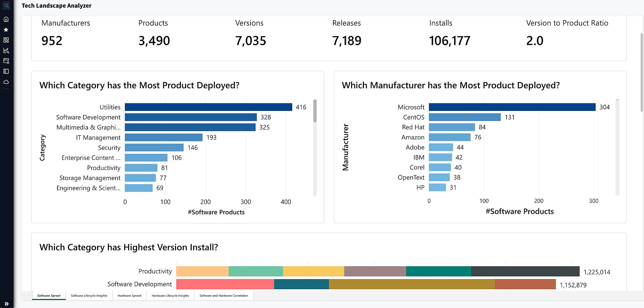
Task: Switch to Software Lifecycle Insights tab
Action: click(x=89, y=295)
